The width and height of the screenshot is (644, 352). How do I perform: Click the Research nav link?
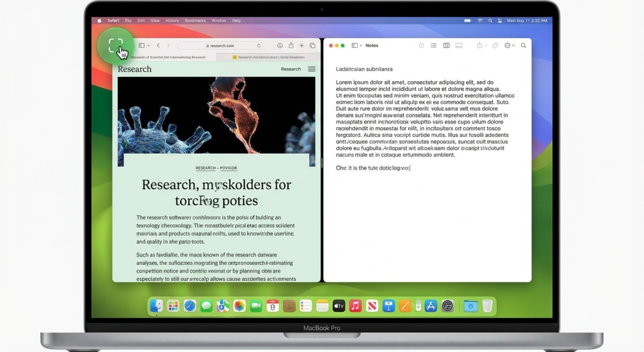(291, 69)
